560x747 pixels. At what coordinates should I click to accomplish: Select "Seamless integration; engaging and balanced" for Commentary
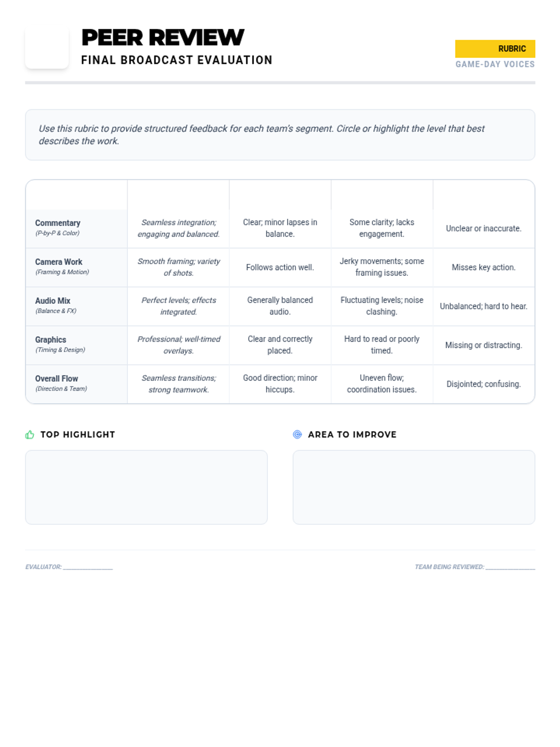click(178, 228)
